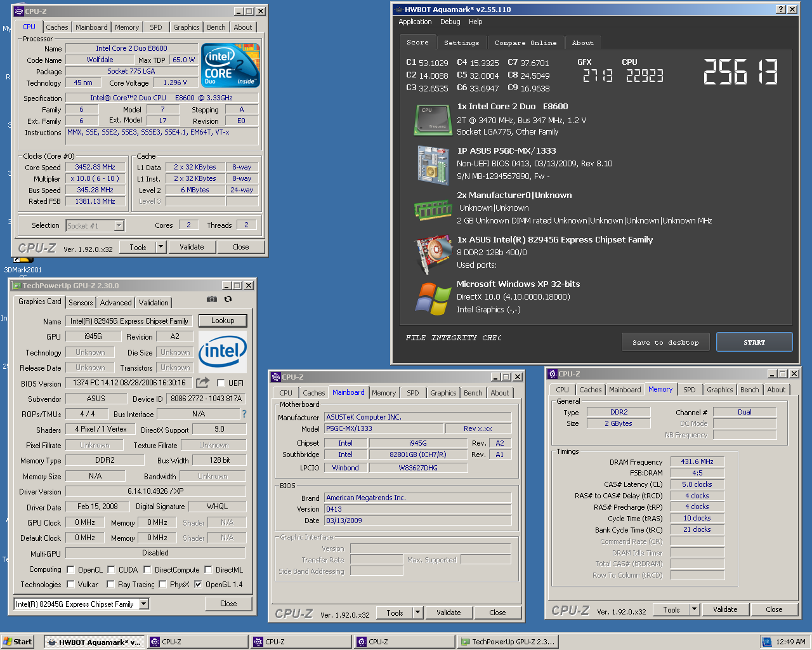Open the SPD tab in CPU-Z Mainboard window
812x650 pixels.
pos(413,393)
